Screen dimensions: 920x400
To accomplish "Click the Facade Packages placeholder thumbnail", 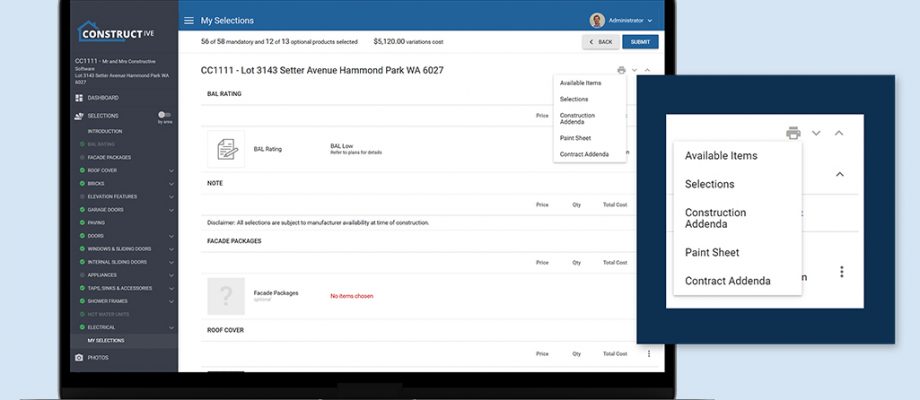I will 226,296.
